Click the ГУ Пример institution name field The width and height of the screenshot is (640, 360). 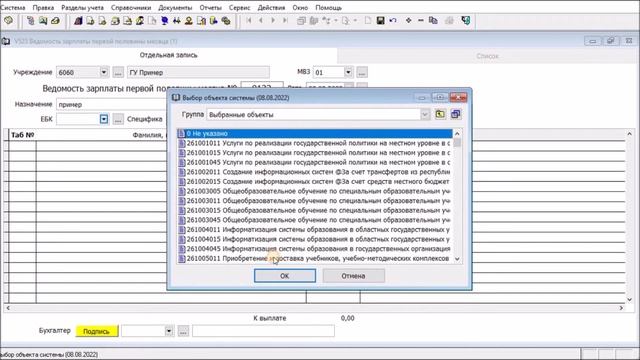[198, 72]
